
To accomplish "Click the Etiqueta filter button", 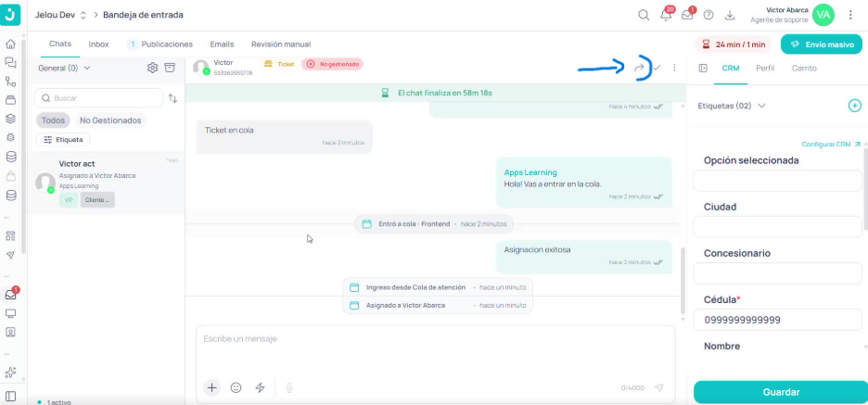I will point(63,139).
